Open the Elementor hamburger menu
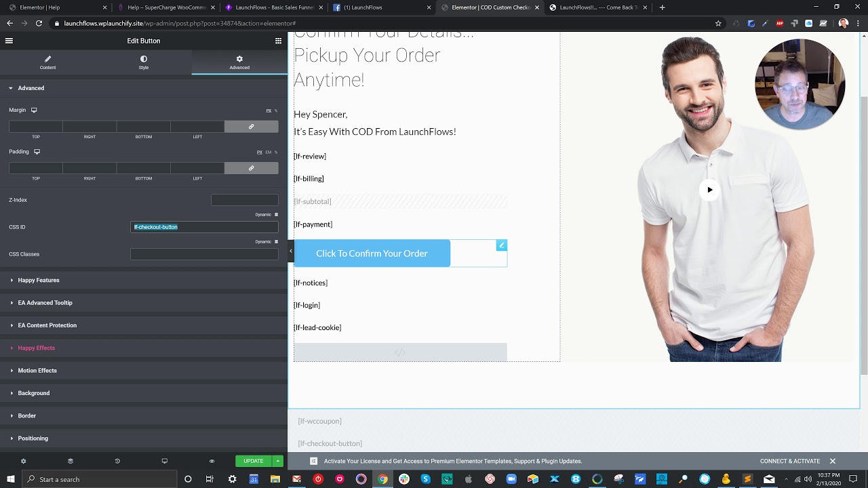868x488 pixels. [9, 41]
